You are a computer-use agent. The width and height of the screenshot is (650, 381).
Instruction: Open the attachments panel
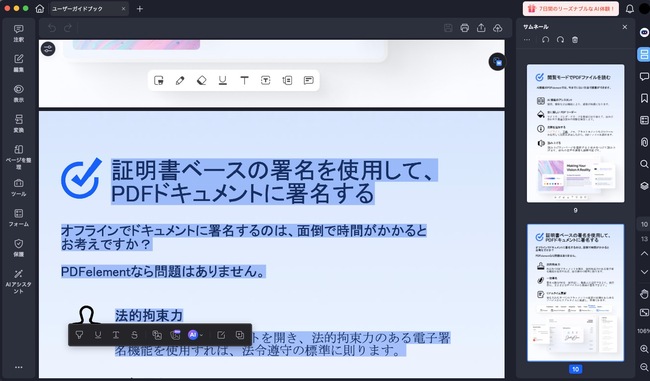[644, 142]
